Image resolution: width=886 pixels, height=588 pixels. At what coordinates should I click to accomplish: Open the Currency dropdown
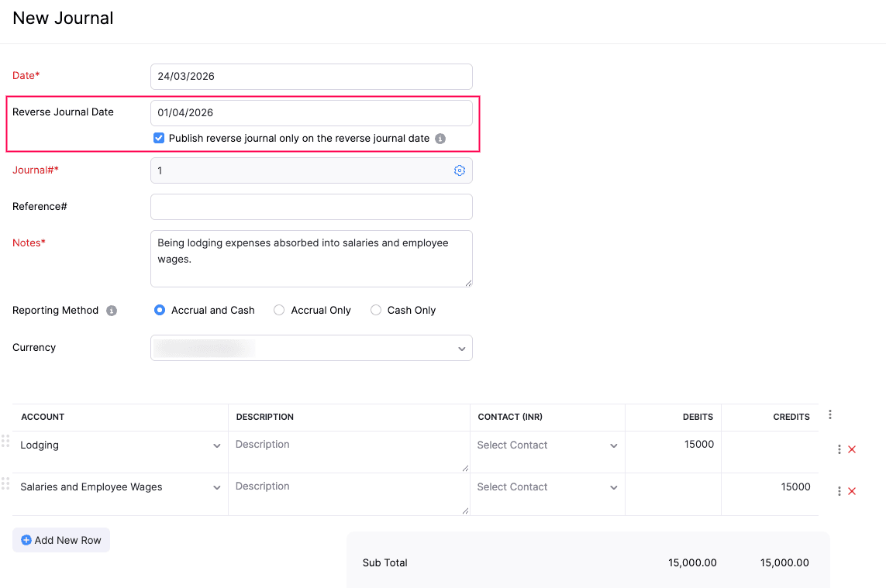[461, 348]
